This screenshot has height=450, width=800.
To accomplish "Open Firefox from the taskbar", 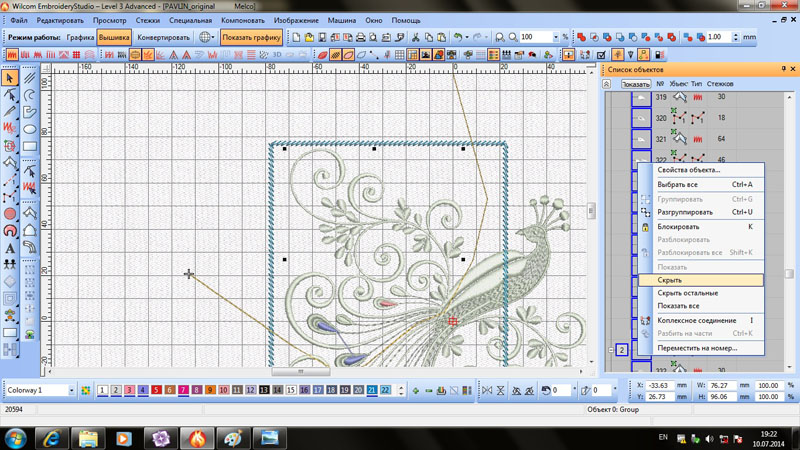I will pos(197,438).
